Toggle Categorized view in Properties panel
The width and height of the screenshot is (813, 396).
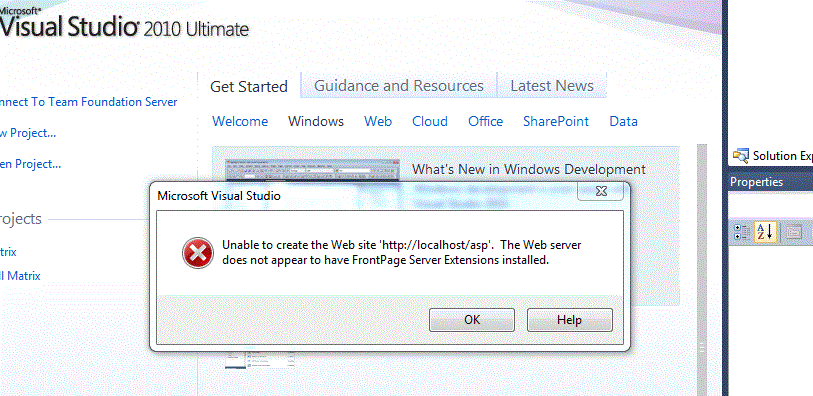pos(741,232)
